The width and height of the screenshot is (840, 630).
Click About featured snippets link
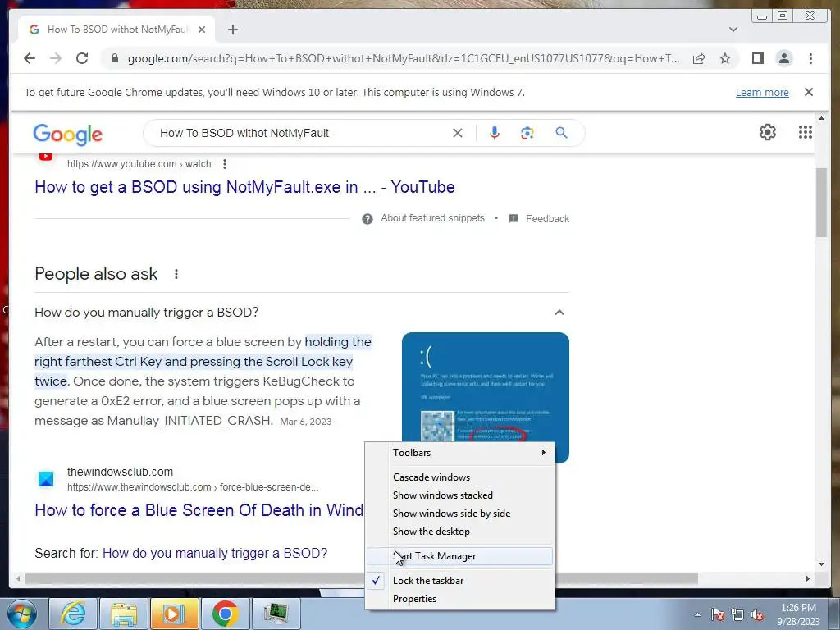432,218
